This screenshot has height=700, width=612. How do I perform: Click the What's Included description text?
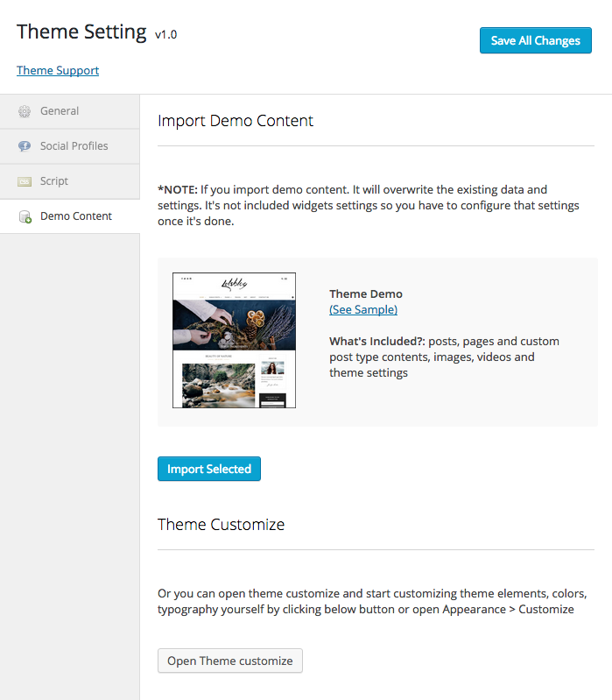pyautogui.click(x=444, y=357)
